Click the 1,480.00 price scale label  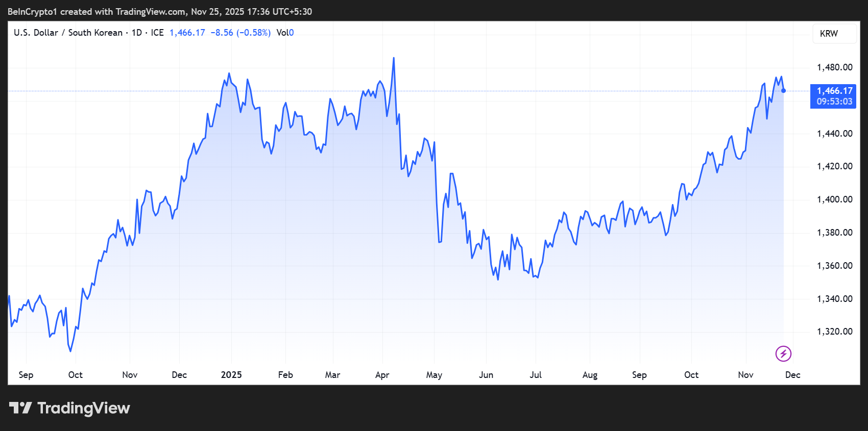pyautogui.click(x=834, y=67)
